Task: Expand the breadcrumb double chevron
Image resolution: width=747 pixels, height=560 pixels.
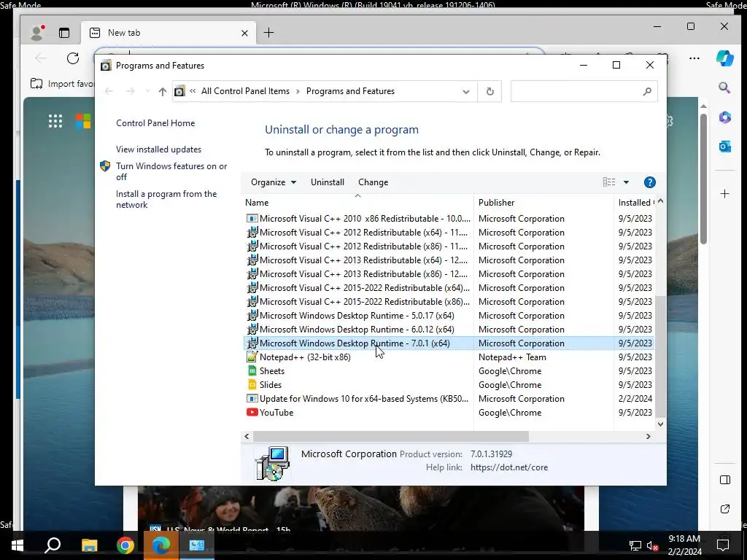Action: [193, 91]
